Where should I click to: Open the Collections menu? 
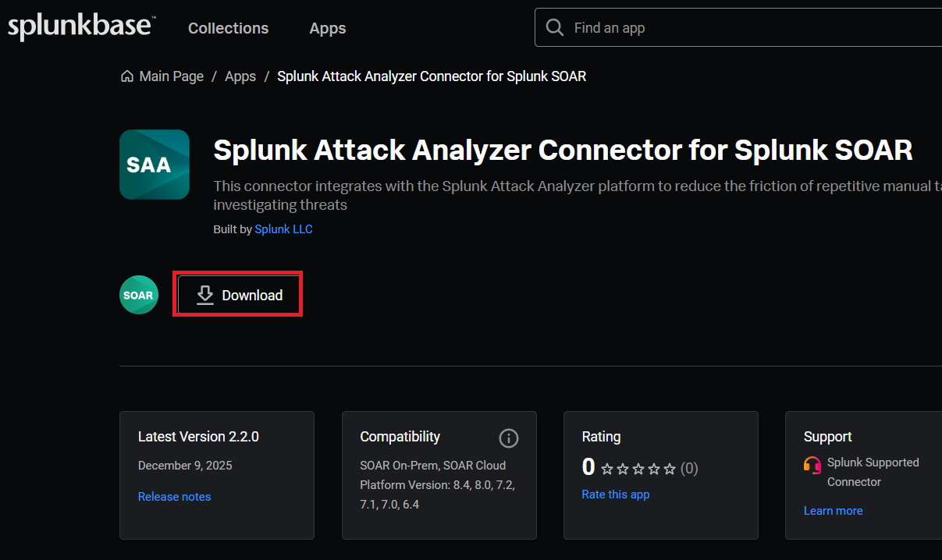coord(228,28)
